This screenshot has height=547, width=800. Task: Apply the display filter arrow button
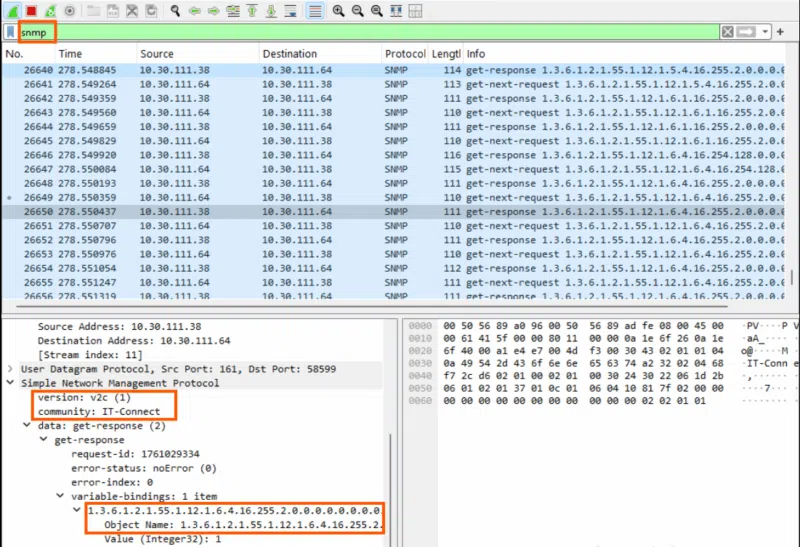point(746,32)
